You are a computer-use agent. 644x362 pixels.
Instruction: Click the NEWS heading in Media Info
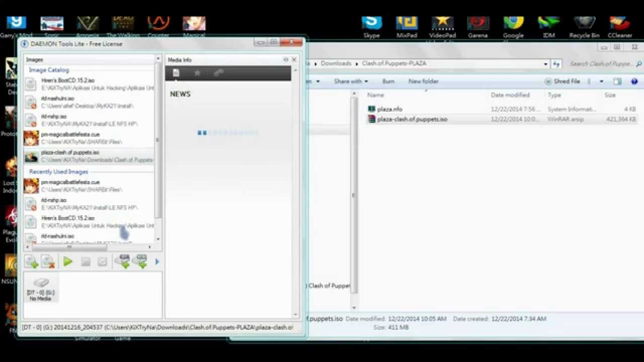click(180, 94)
